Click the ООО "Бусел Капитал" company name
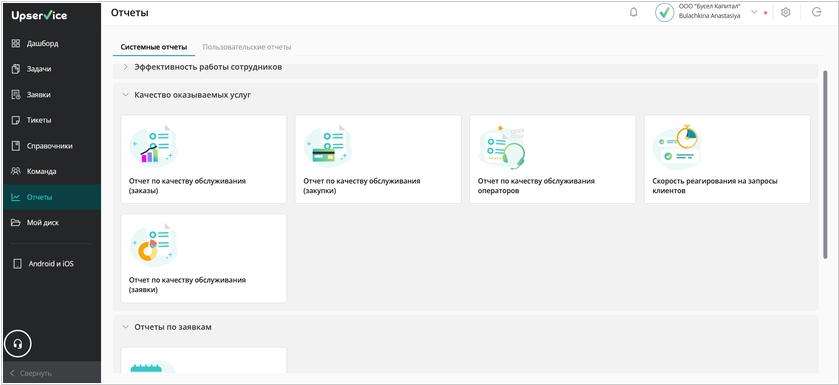This screenshot has height=385, width=839. pyautogui.click(x=710, y=6)
